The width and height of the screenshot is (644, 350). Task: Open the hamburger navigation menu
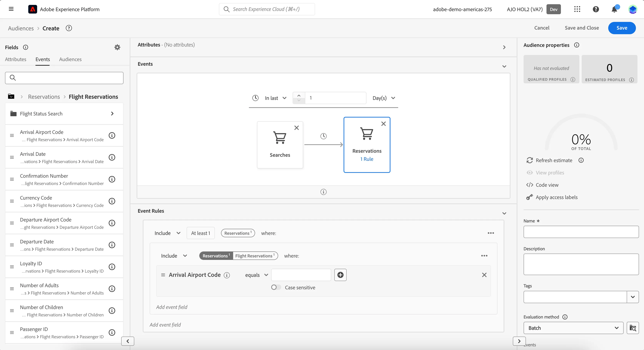(x=11, y=9)
